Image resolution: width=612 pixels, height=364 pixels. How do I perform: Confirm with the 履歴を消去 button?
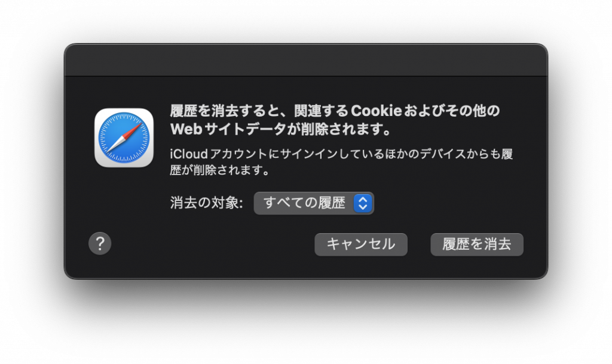pyautogui.click(x=476, y=244)
